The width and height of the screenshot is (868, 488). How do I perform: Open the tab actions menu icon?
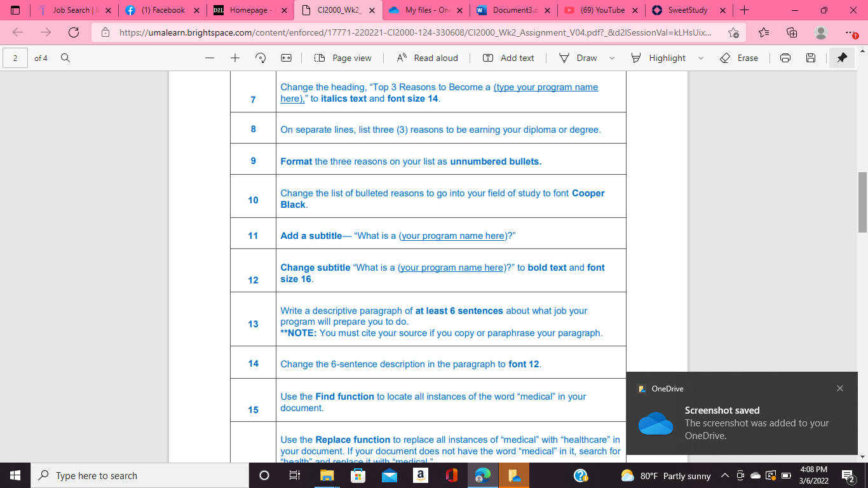pos(16,10)
